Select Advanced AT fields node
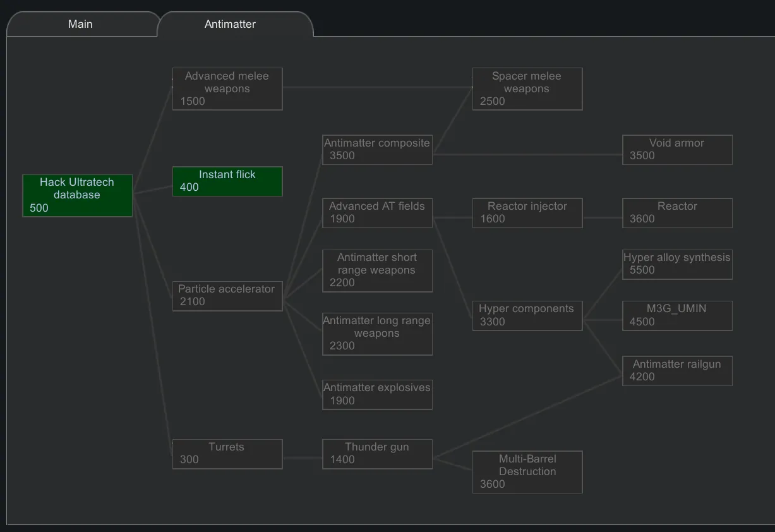775x532 pixels. click(377, 213)
